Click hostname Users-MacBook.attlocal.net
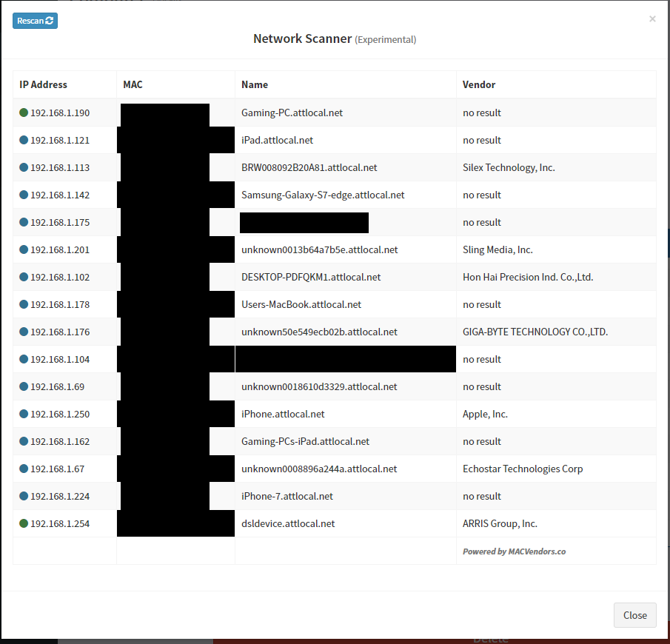Screen dimensions: 670x644 [301, 304]
